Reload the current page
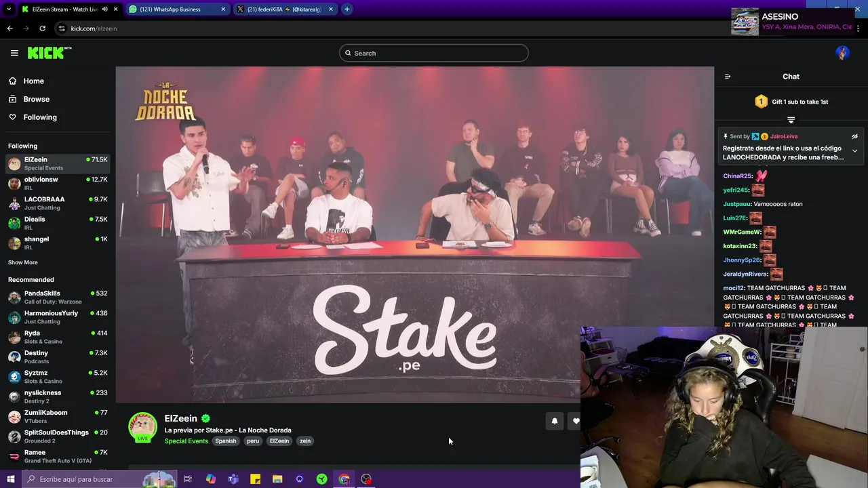 pos(42,28)
